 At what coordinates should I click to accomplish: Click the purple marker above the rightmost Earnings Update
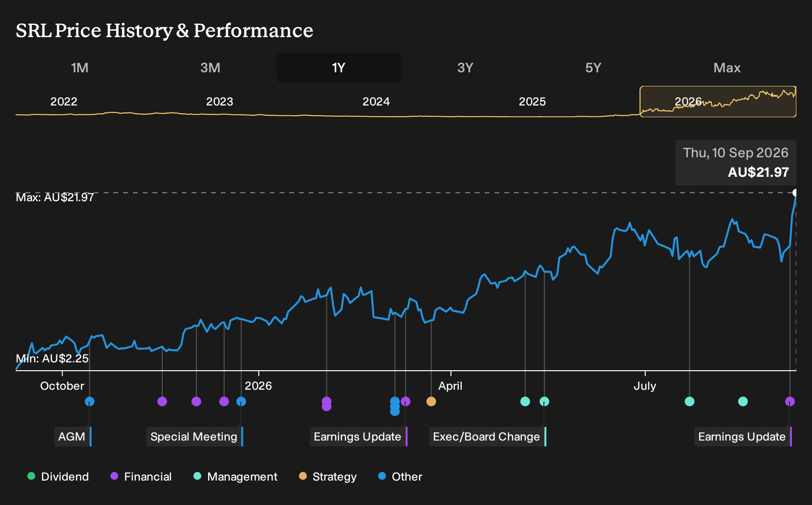click(790, 401)
